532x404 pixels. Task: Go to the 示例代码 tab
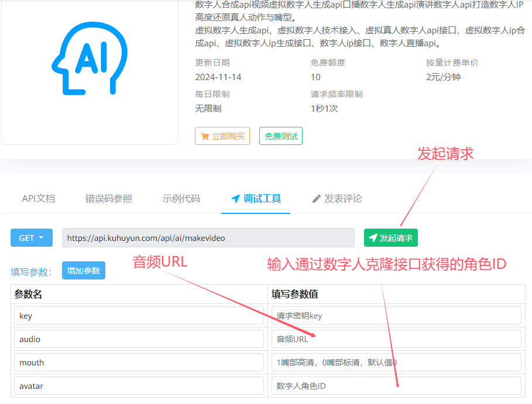coord(181,199)
